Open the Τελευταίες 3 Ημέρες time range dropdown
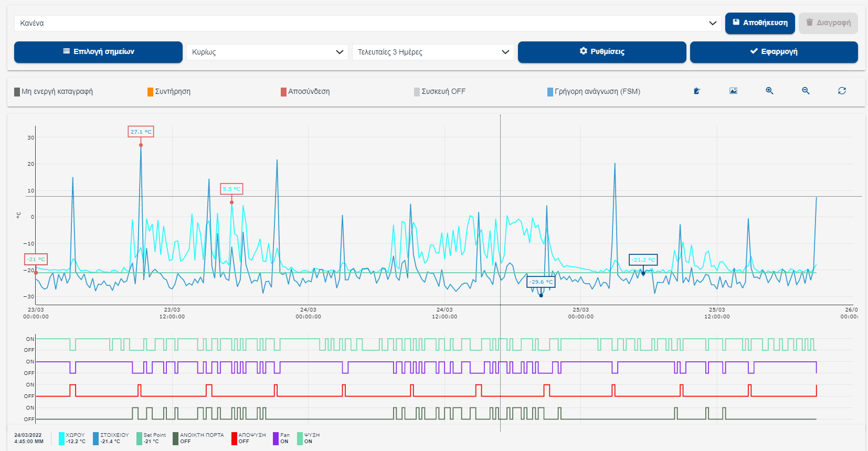The height and width of the screenshot is (451, 868). 433,52
